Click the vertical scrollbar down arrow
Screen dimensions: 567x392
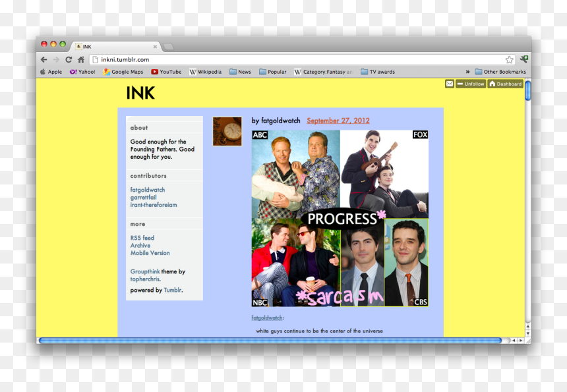[528, 333]
